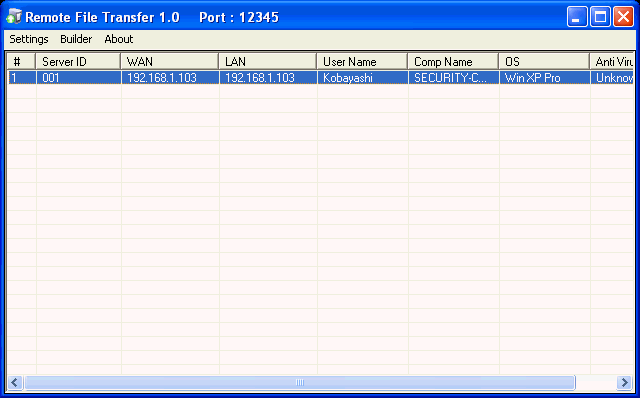Sort by User Name column header
The width and height of the screenshot is (640, 398).
[362, 62]
